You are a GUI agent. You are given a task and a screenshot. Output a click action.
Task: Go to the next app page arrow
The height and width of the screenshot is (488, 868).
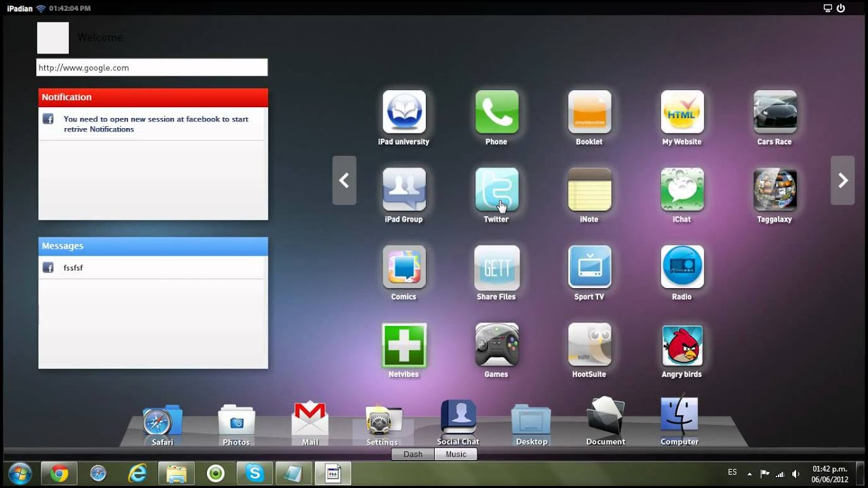tap(843, 180)
